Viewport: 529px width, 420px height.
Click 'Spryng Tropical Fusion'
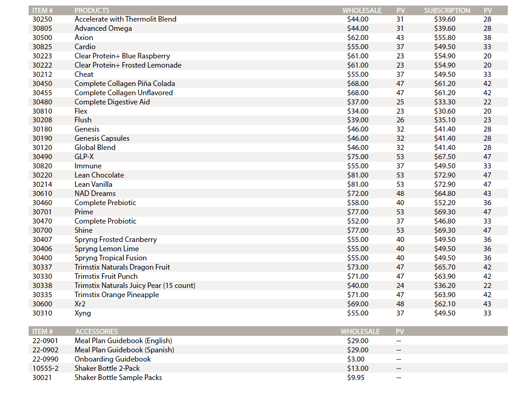[x=110, y=258]
